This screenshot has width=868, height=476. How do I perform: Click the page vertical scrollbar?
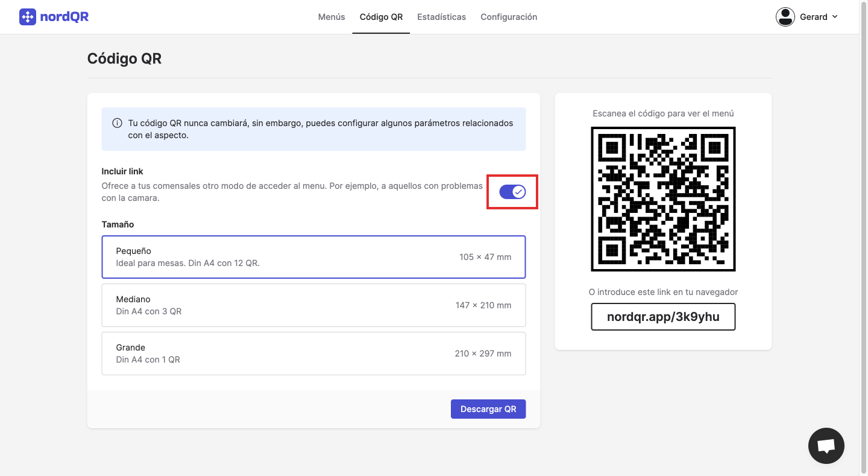tap(863, 238)
